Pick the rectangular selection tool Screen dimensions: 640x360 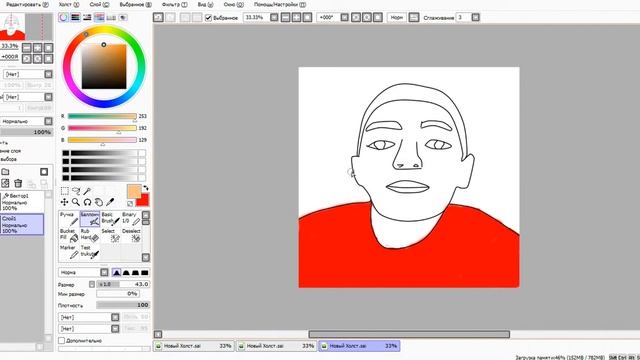[x=64, y=191]
